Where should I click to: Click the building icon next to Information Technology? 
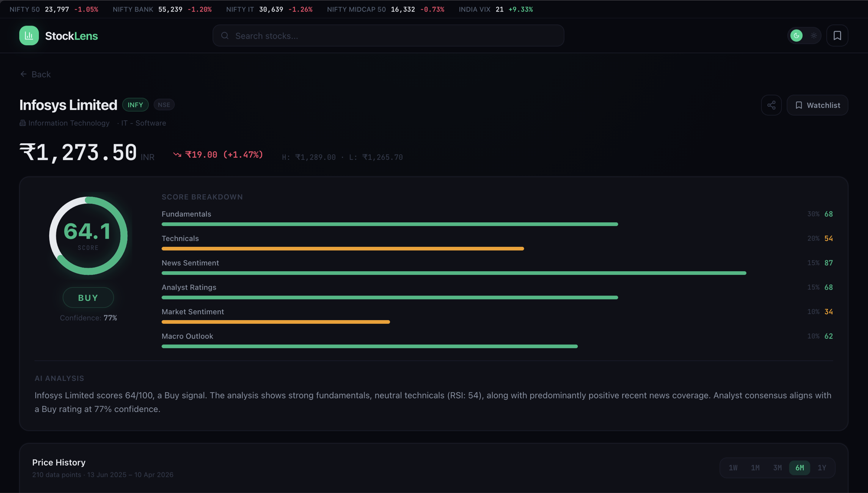(22, 123)
